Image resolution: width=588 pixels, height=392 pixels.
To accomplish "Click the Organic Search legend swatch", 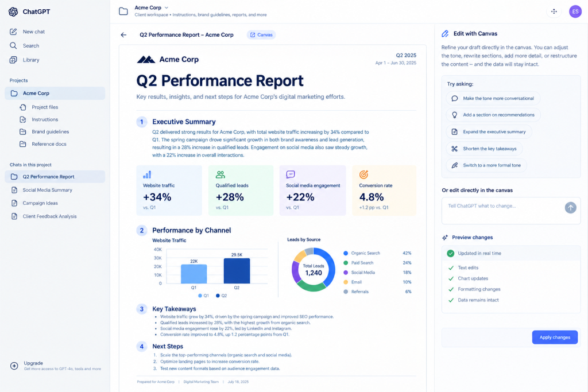I will click(346, 253).
